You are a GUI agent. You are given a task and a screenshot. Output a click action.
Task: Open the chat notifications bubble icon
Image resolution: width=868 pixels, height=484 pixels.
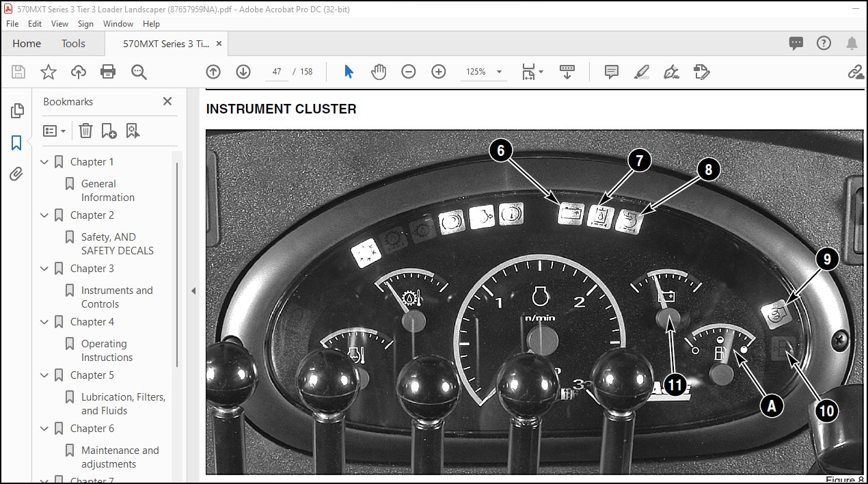pos(796,43)
